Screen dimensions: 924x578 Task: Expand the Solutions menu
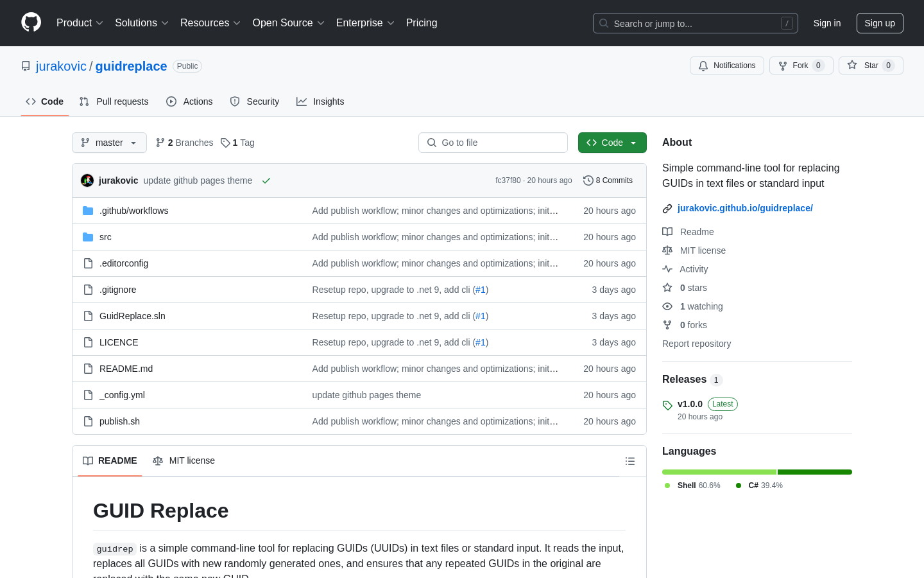(x=142, y=23)
